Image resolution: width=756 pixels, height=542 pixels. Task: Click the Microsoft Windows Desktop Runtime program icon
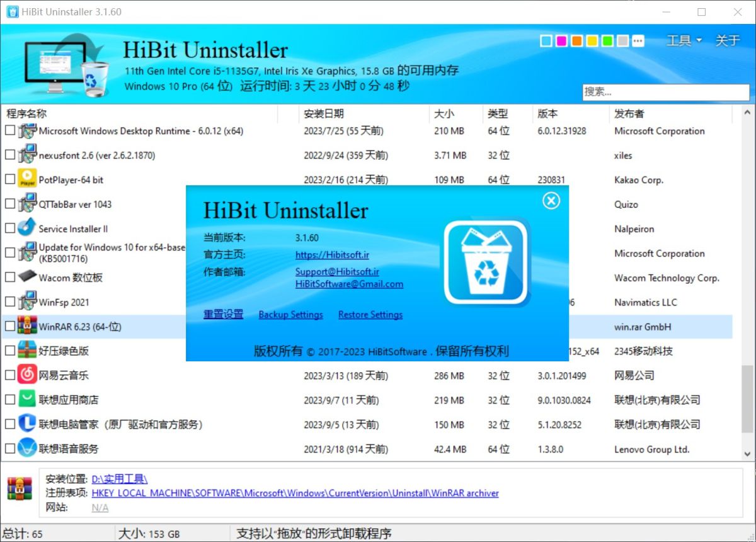coord(28,131)
